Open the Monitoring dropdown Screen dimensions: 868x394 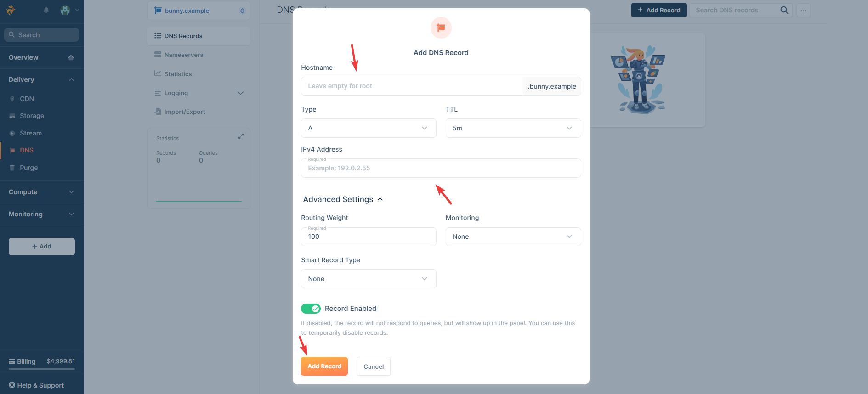click(513, 236)
